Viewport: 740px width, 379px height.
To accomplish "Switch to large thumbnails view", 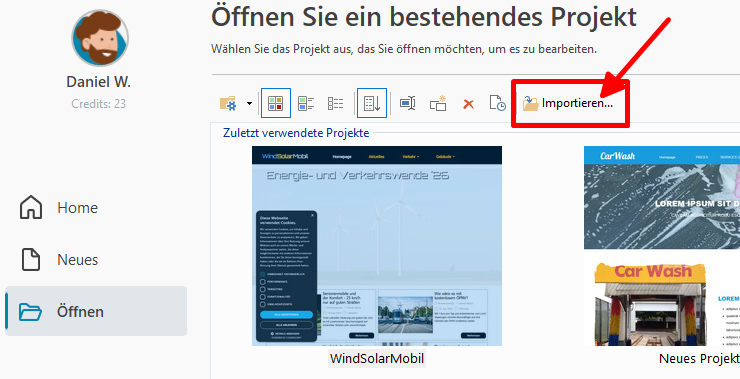I will tap(276, 103).
